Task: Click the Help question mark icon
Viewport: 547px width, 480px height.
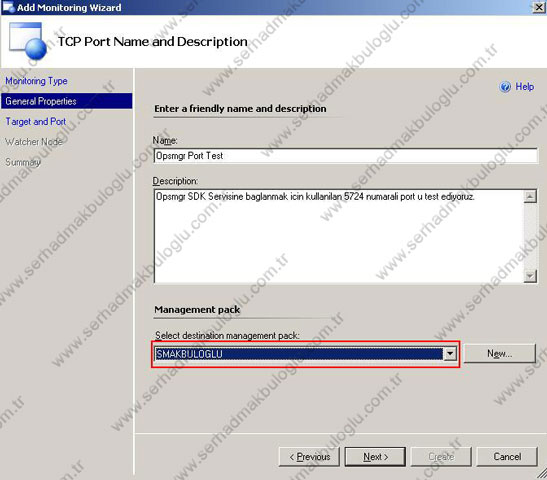Action: click(505, 87)
